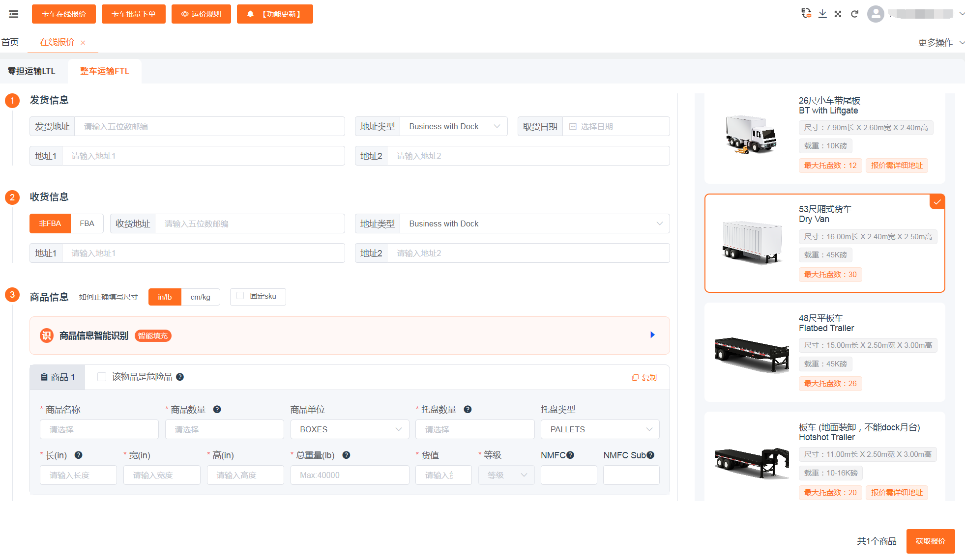Check 该物品是危险品 checkbox
Screen dimensions: 965x560
pyautogui.click(x=102, y=377)
